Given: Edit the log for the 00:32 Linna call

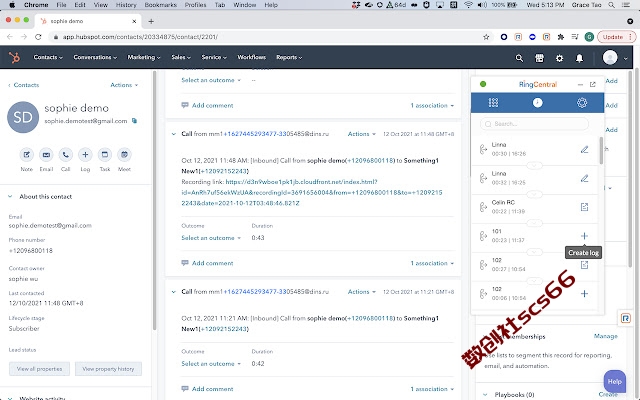Looking at the screenshot, I should pos(584,178).
